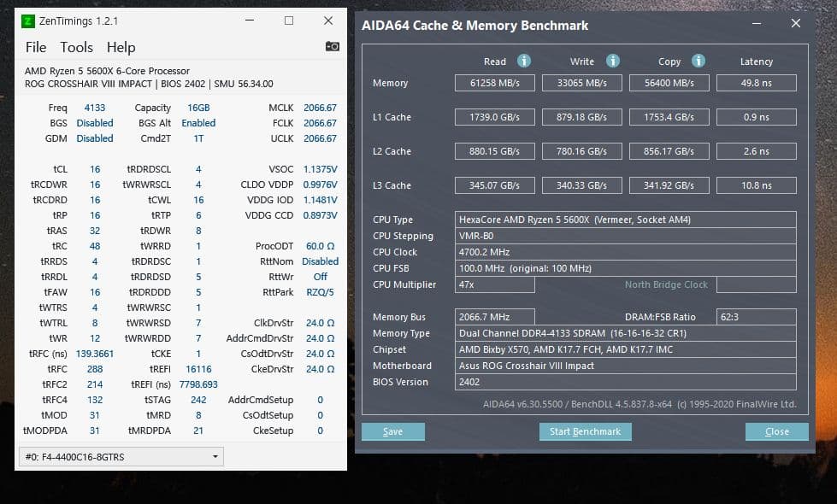Click the tREFI value 16116
The width and height of the screenshot is (837, 504).
(x=198, y=369)
